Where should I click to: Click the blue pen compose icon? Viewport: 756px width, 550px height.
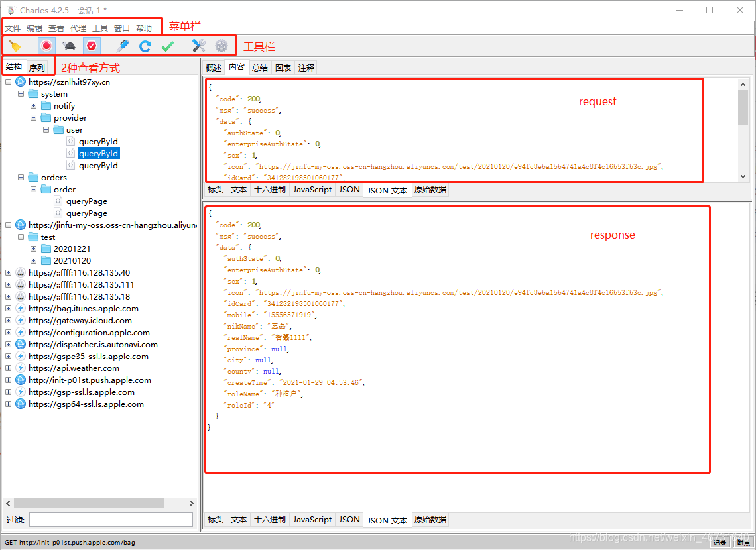[123, 46]
